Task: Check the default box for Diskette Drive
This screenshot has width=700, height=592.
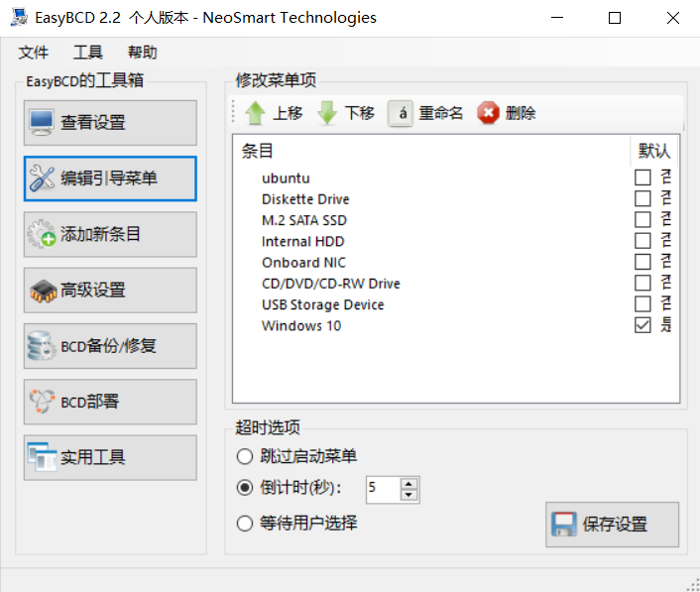Action: click(642, 198)
